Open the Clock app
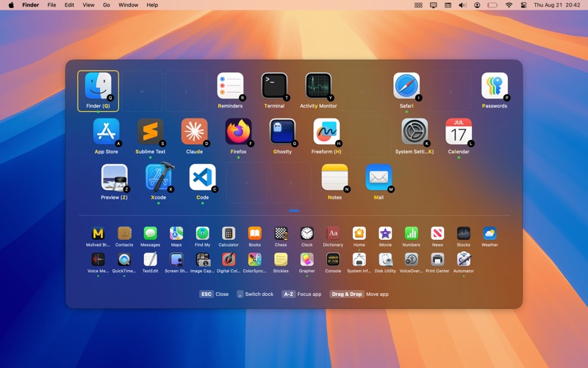The image size is (588, 368). [x=306, y=233]
